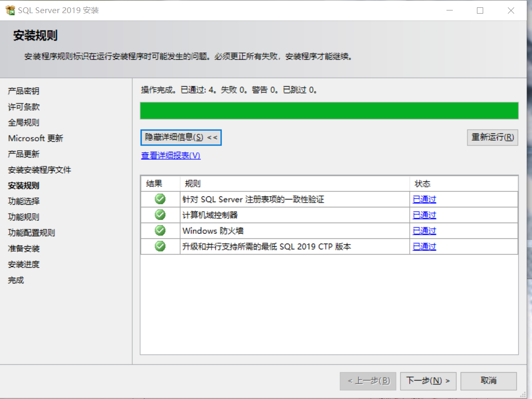Select the 升级和并行支持所需的最低 SQL 2019 CTP 版本 rule text
Screen dimensions: 532x399
[267, 247]
